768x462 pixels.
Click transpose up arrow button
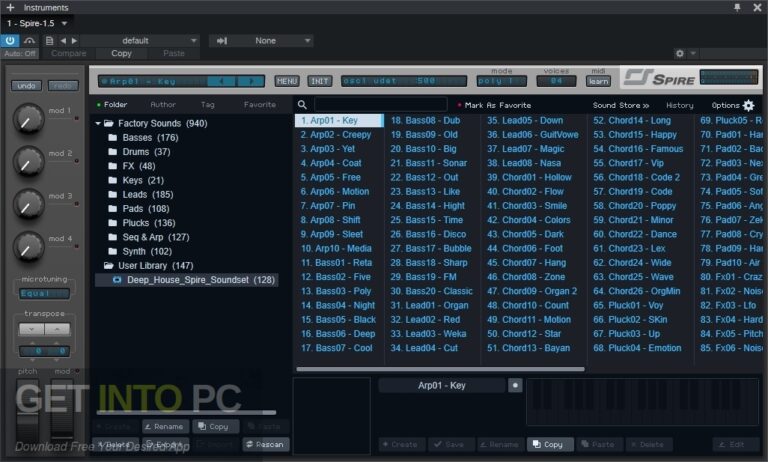tap(57, 329)
